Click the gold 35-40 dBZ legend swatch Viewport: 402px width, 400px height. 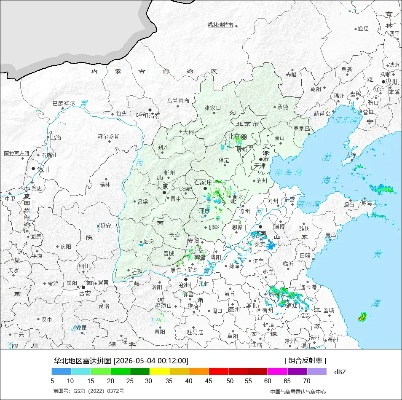click(179, 371)
